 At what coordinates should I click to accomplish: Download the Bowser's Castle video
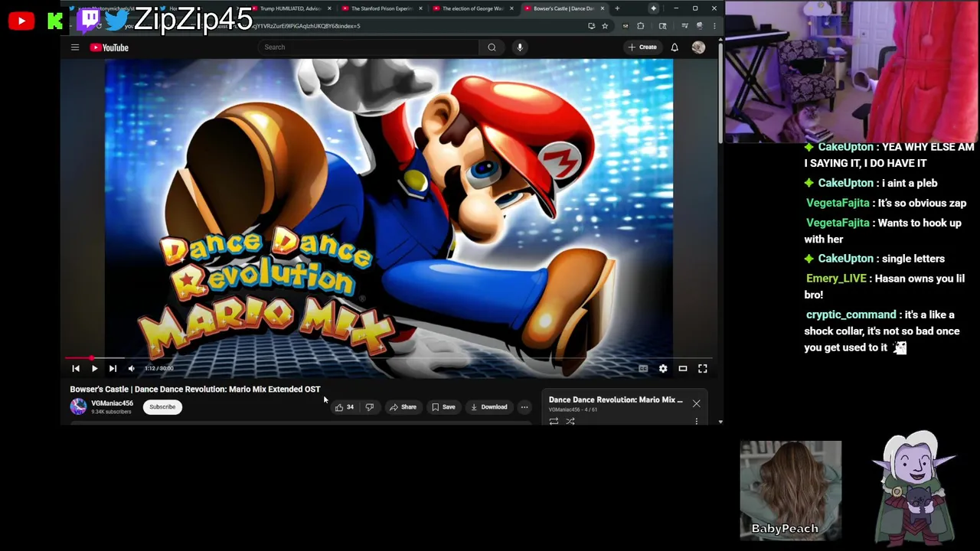point(489,407)
